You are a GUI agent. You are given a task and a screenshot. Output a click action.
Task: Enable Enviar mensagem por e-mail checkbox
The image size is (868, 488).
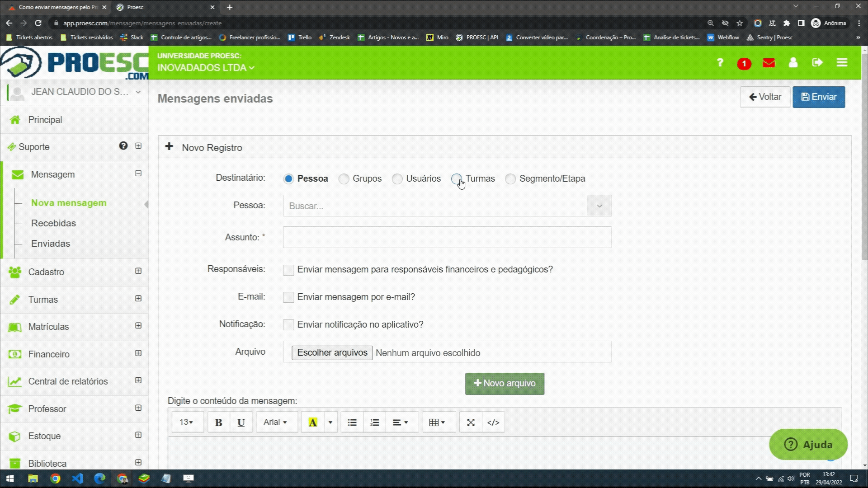point(289,297)
